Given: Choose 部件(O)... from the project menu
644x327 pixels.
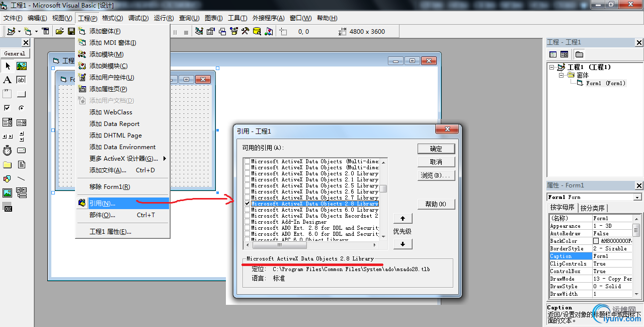Looking at the screenshot, I should coord(122,215).
